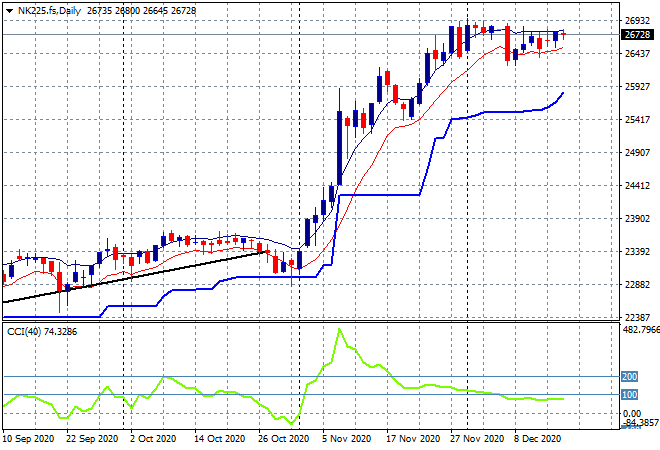Click the 17 Nov 2020 date label
This screenshot has width=660, height=450.
point(413,439)
